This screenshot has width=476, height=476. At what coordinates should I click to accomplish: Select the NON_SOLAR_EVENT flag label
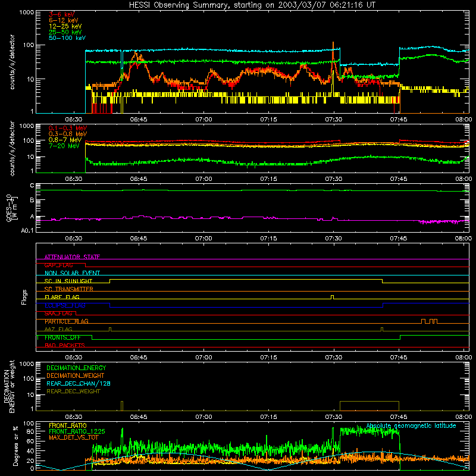tap(72, 273)
